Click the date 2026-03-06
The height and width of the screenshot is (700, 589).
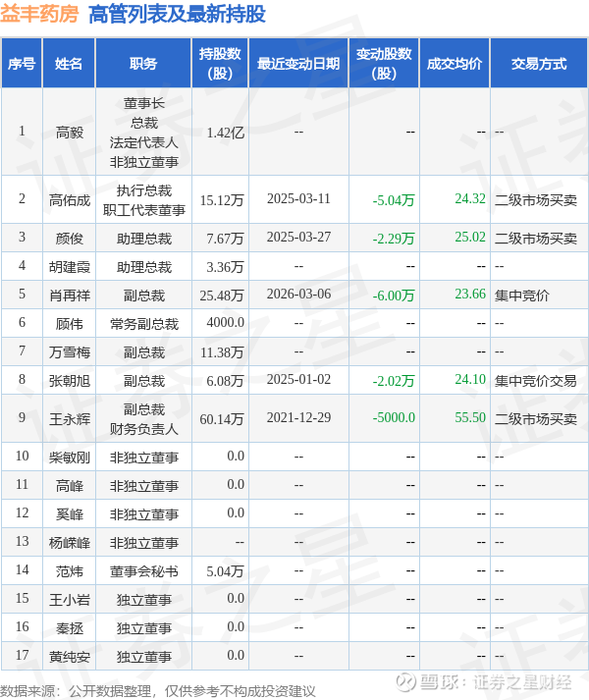298,294
